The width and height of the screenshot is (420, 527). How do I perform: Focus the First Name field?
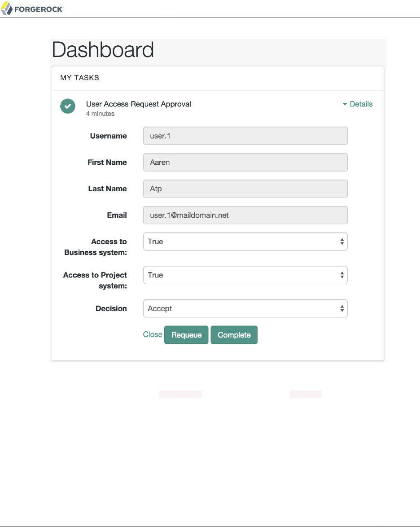click(x=245, y=162)
